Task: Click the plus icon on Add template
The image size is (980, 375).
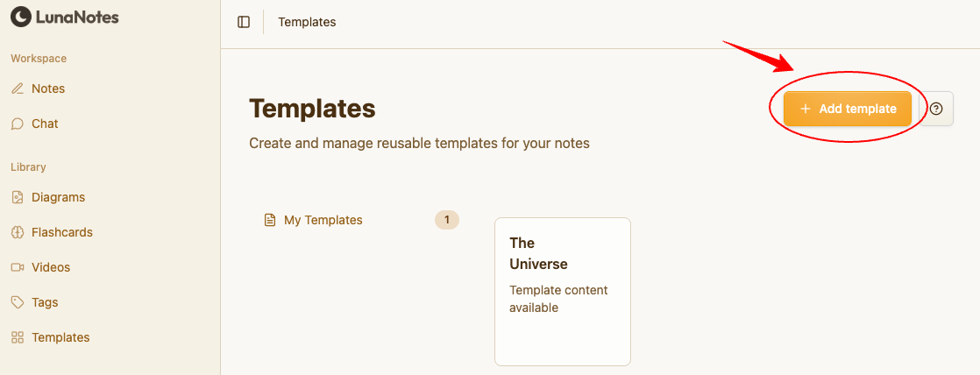Action: click(x=806, y=109)
